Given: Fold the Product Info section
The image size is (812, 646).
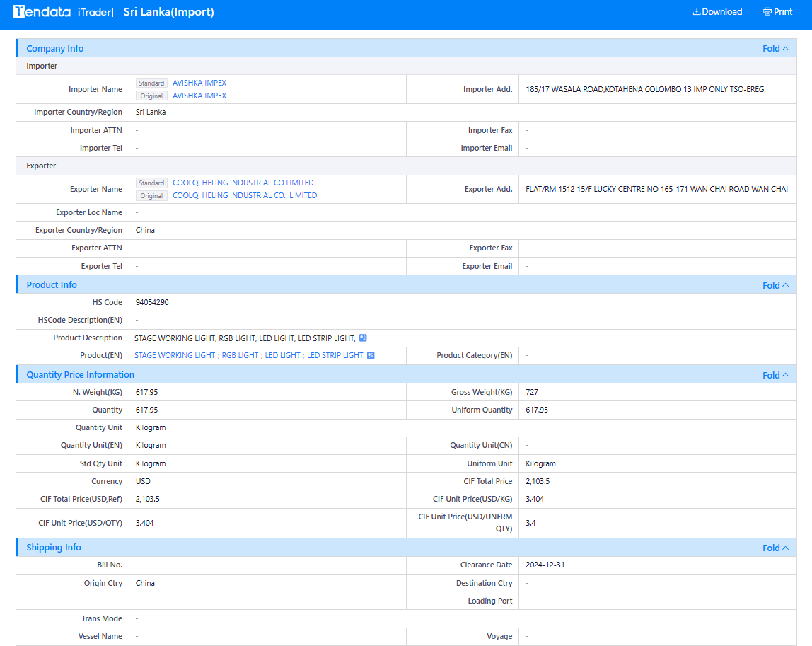Looking at the screenshot, I should pos(775,285).
